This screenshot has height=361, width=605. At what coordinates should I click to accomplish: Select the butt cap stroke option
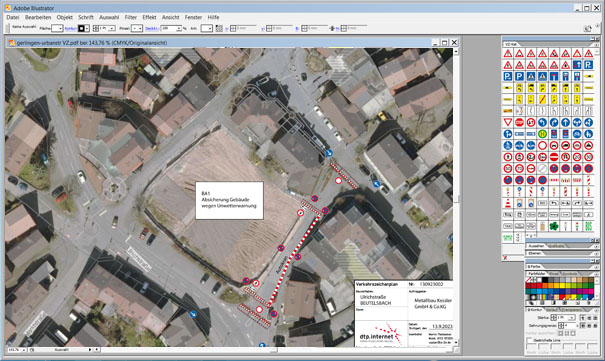pos(583,318)
